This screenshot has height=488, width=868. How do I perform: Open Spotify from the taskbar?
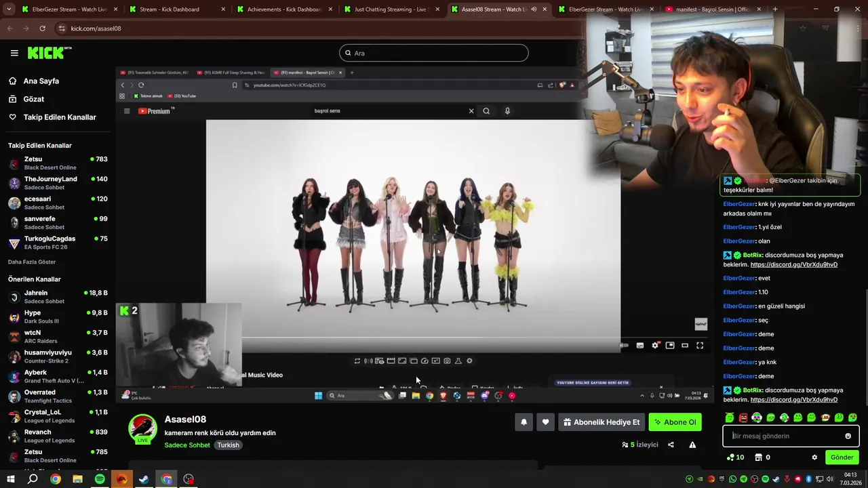pos(100,479)
